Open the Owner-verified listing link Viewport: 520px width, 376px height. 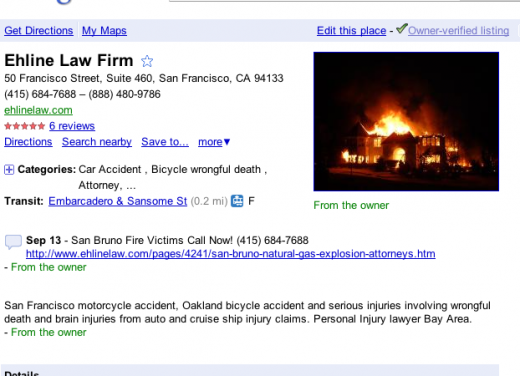tap(458, 31)
